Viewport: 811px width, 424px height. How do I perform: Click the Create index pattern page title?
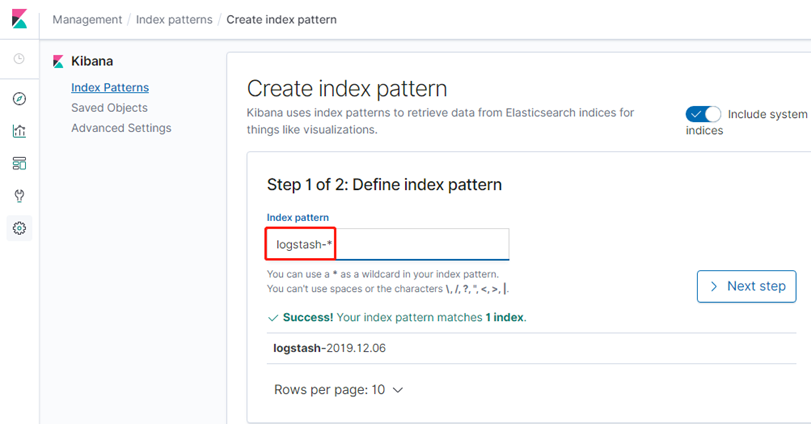(347, 88)
